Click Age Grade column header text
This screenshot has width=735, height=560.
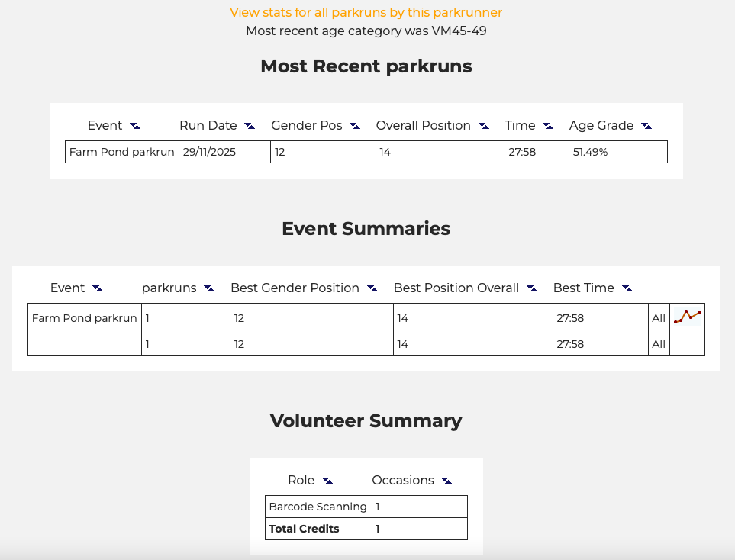601,125
